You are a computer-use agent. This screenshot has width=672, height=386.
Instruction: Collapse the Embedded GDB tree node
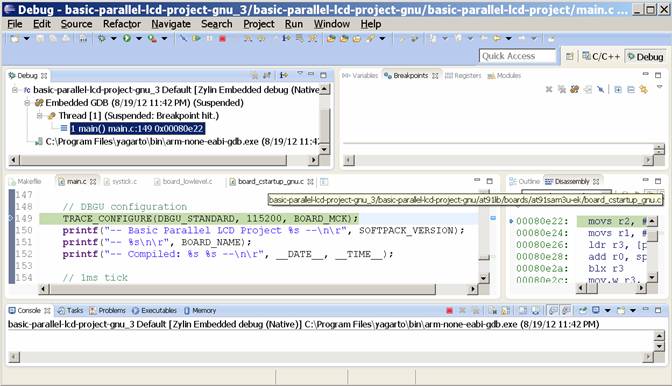27,103
